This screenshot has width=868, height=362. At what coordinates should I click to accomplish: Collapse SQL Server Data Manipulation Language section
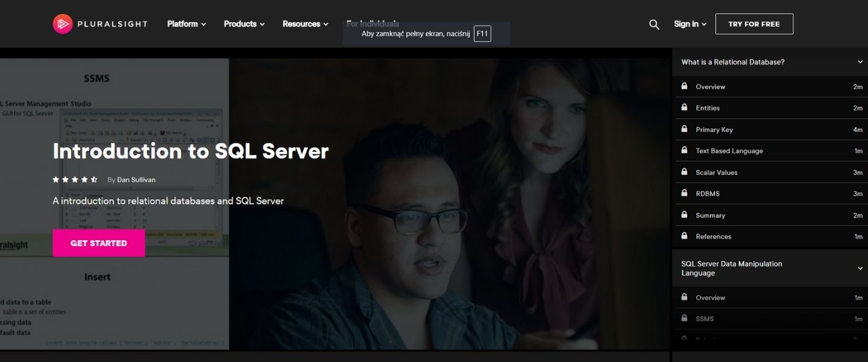[860, 268]
